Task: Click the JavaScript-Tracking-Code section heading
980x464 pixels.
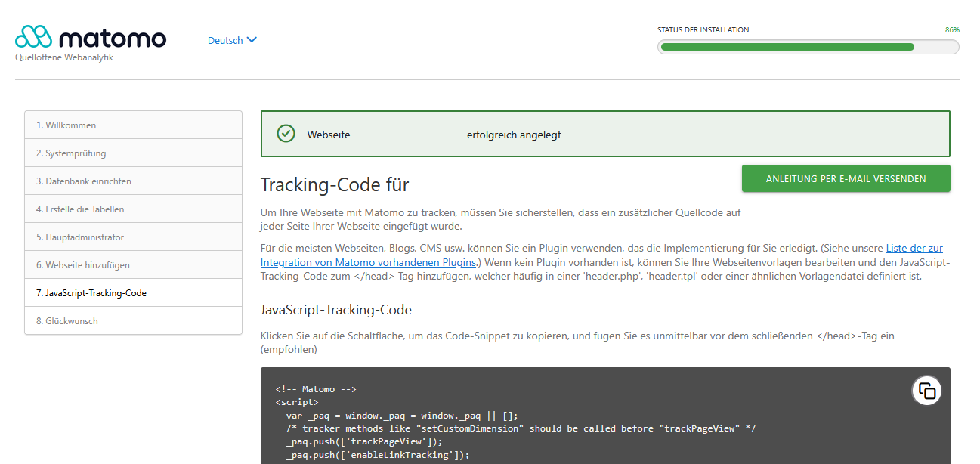Action: point(335,310)
